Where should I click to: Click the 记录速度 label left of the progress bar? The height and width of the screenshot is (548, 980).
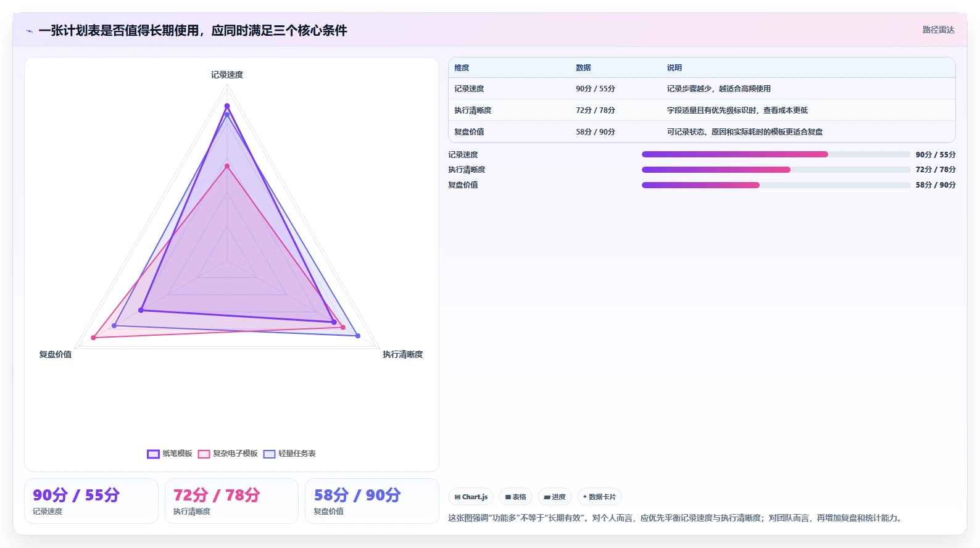pos(463,155)
